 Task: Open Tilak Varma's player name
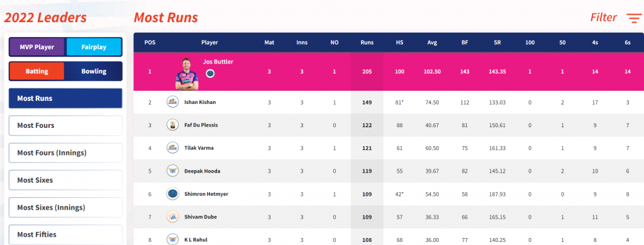point(199,148)
